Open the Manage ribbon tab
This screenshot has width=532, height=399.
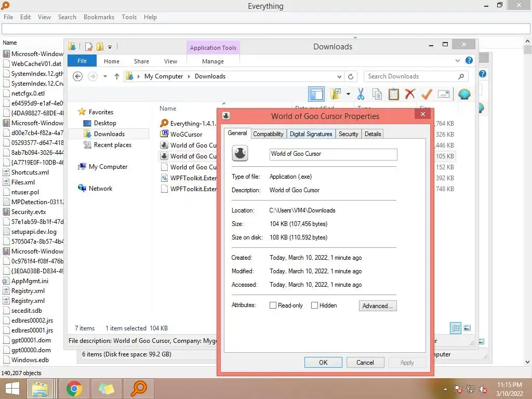(x=212, y=61)
